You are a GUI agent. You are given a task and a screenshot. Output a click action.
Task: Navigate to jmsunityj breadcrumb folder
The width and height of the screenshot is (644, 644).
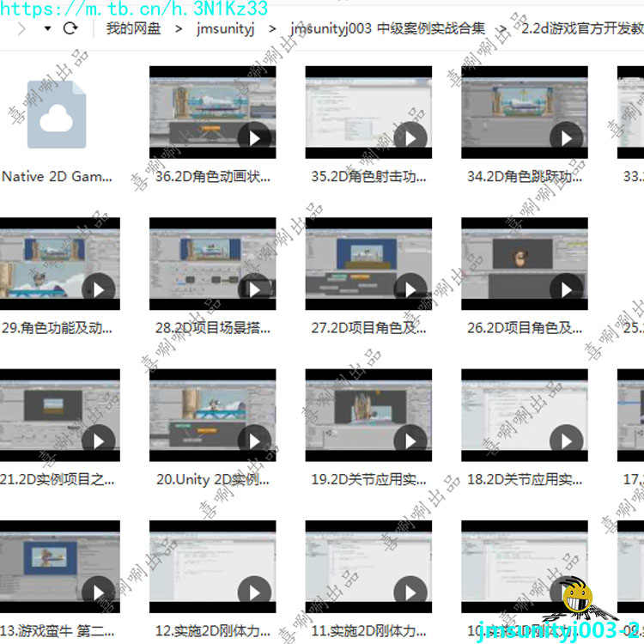coord(225,29)
